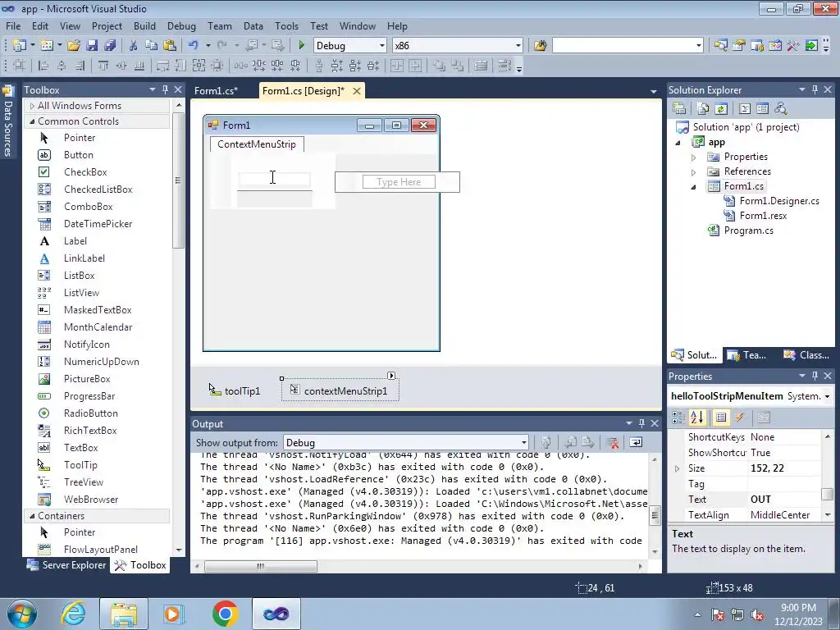The height and width of the screenshot is (630, 840).
Task: Open the Debug menu in menu bar
Action: click(181, 25)
